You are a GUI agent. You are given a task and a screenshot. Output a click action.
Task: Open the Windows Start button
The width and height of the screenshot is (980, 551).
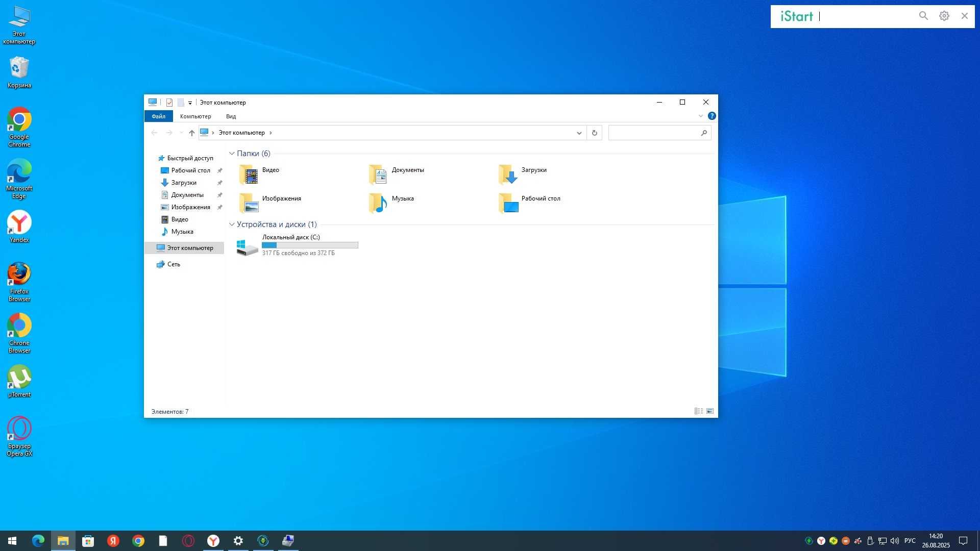(x=12, y=541)
